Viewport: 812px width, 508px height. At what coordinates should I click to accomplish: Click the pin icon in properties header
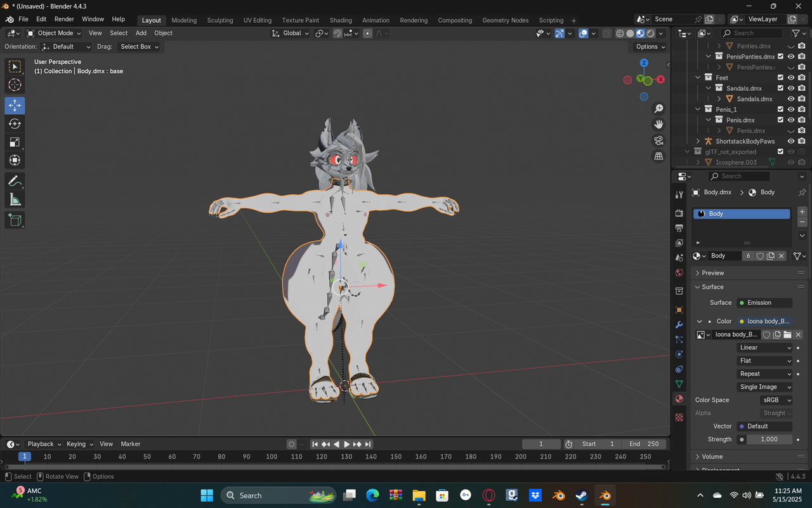tap(802, 192)
